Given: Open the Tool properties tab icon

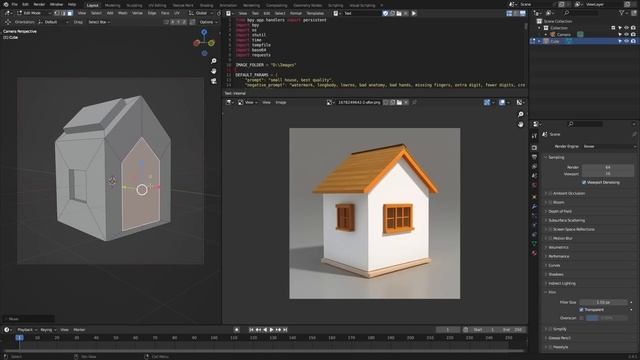Looking at the screenshot, I should click(x=534, y=136).
